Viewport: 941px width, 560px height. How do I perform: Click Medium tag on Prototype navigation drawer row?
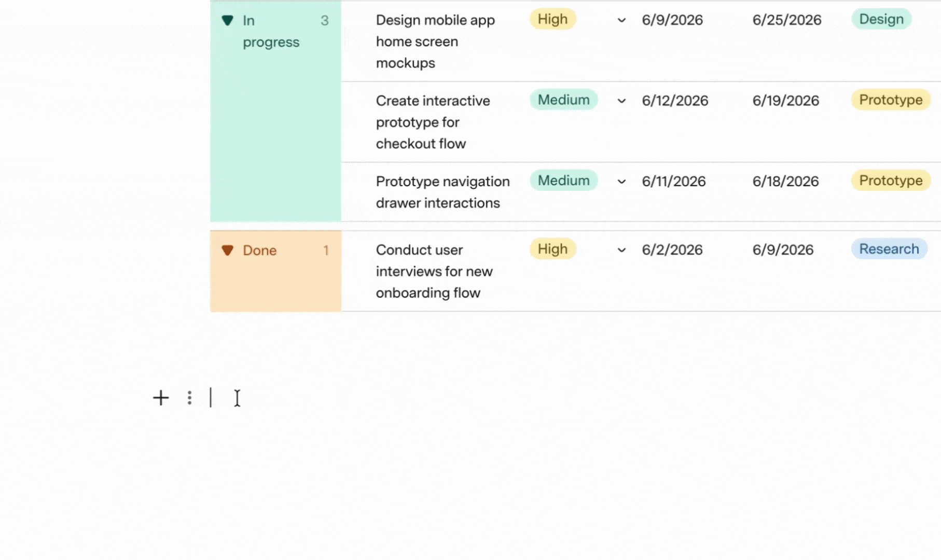pos(563,180)
